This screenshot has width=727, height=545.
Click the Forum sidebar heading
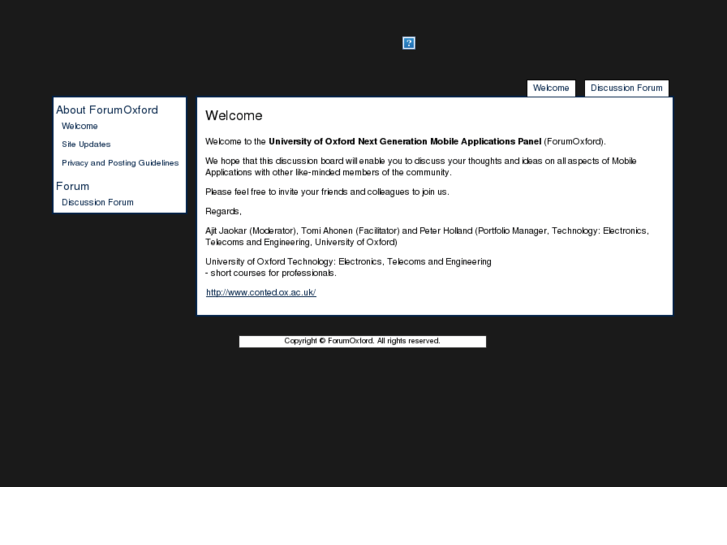coord(73,186)
